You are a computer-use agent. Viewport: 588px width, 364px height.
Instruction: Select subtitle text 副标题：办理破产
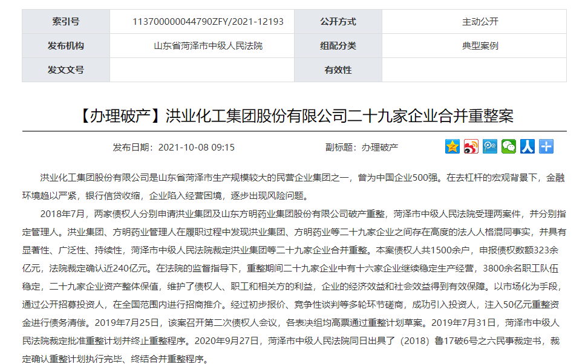click(x=362, y=148)
